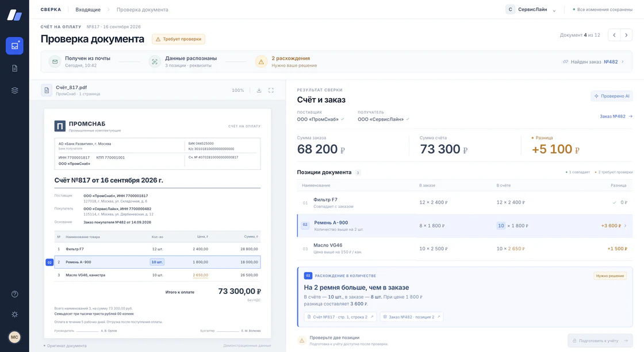The height and width of the screenshot is (352, 644).
Task: Click the underlined 2 650,00 price in the invoice
Action: (x=201, y=275)
